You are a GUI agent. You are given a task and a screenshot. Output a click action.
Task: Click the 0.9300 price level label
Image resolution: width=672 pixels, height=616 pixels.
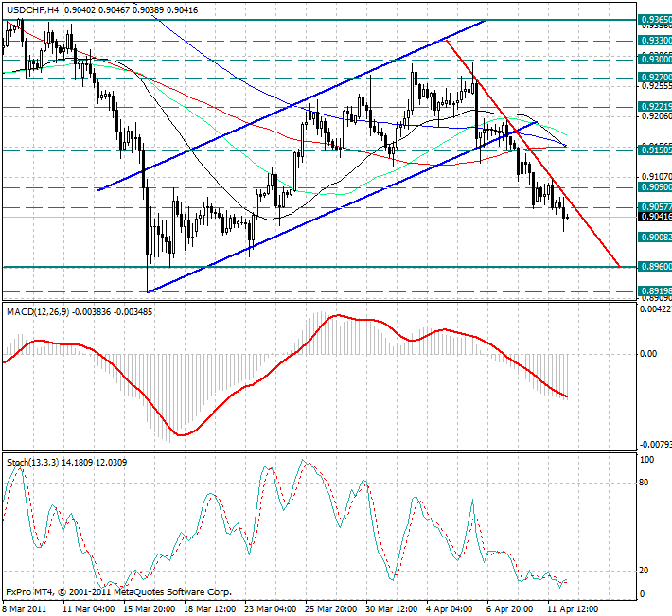click(655, 59)
